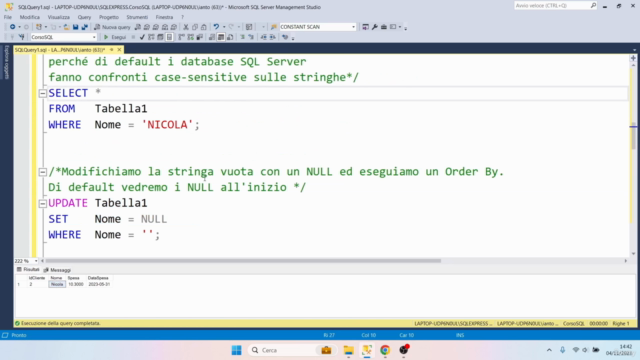Click the Results to File icon
This screenshot has width=640, height=360.
click(x=230, y=37)
